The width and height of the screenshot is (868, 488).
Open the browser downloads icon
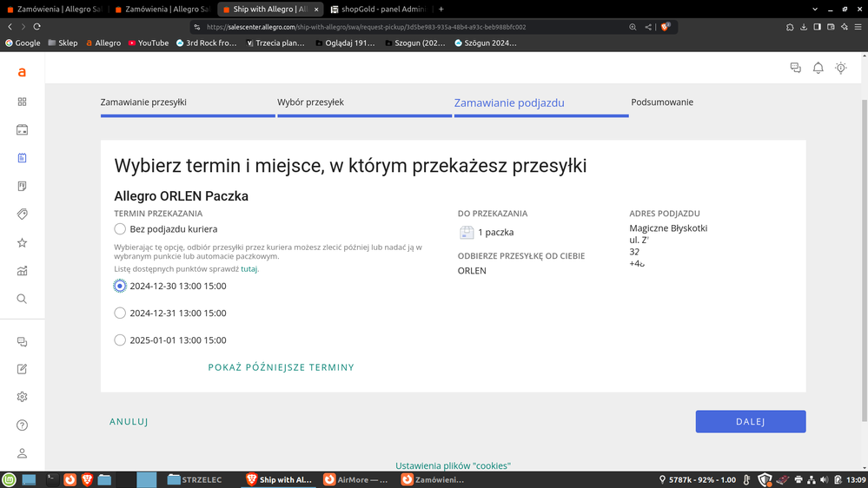click(804, 27)
